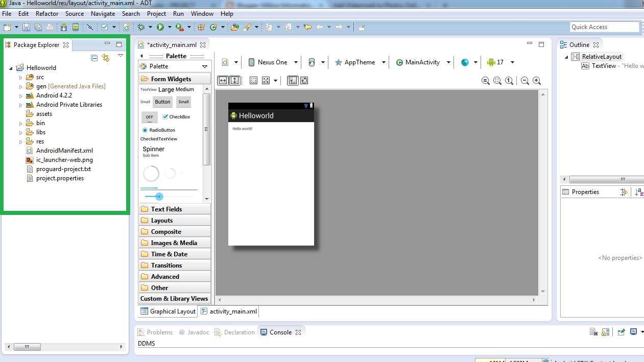Click the screen orientation rotate icon

click(312, 62)
